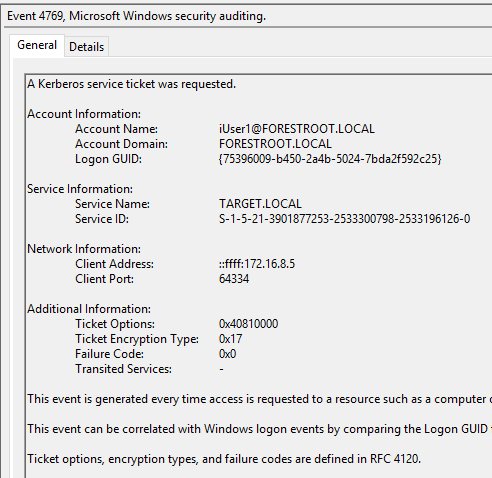Viewport: 492px width, 478px height.
Task: Click the Service Name value TARGET.LOCAL
Action: pos(260,204)
